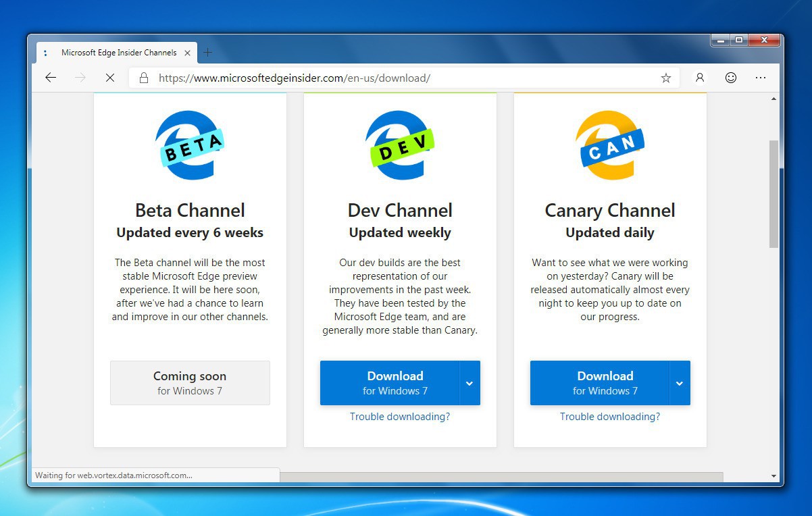The height and width of the screenshot is (516, 812).
Task: Click the Dev Channel heading
Action: click(x=400, y=210)
